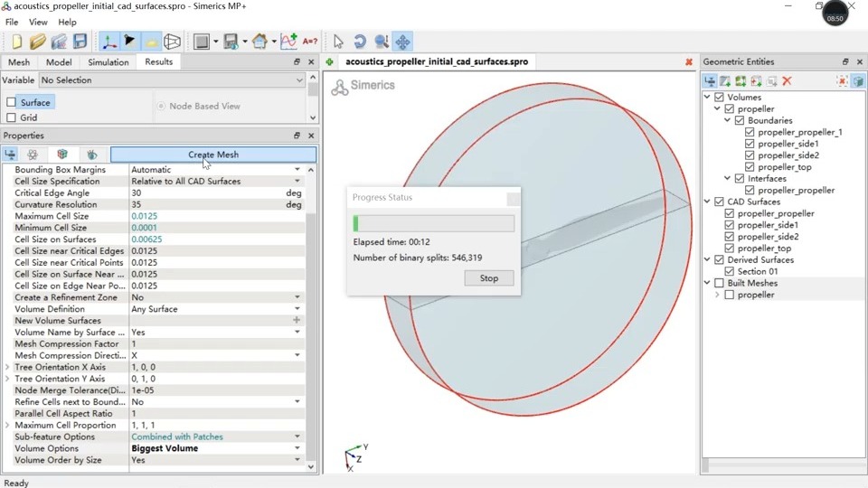Select the pan move tool
868x488 pixels.
(403, 42)
